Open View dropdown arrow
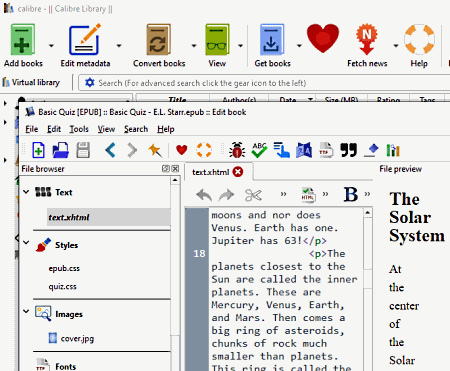450x371 pixels. click(240, 45)
